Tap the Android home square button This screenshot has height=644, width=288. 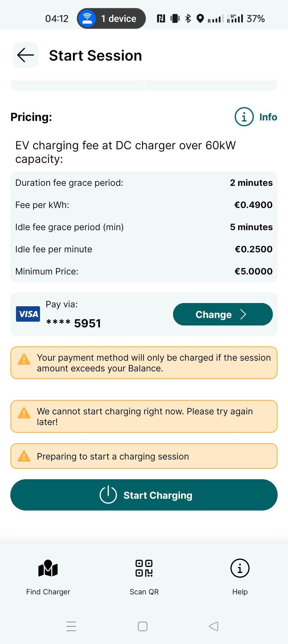pyautogui.click(x=143, y=626)
